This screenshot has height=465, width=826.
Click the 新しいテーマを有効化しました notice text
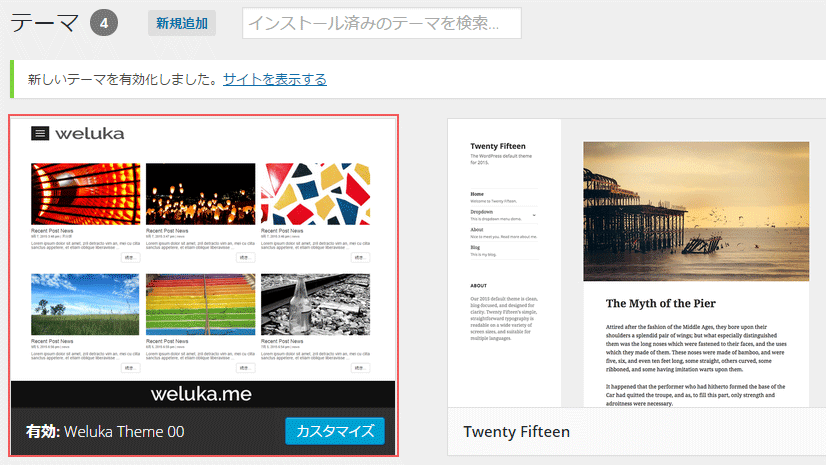(x=122, y=80)
